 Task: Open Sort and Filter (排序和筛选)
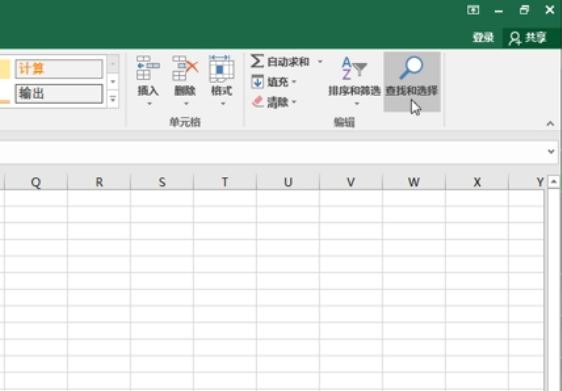354,81
